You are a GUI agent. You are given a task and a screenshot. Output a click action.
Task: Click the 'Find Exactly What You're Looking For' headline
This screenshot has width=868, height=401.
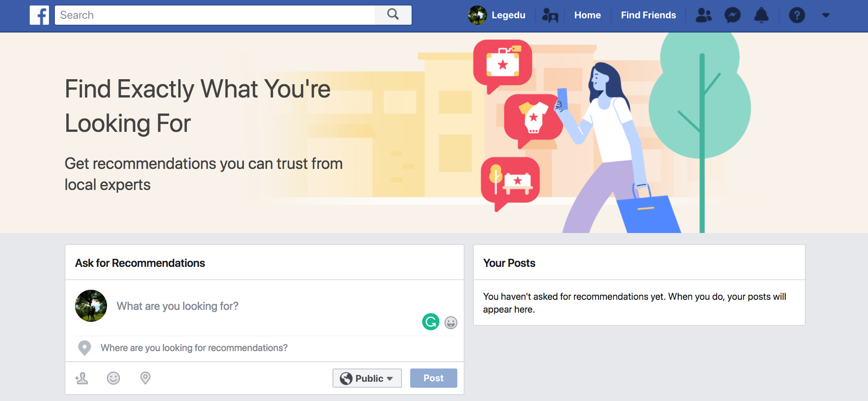pos(198,106)
